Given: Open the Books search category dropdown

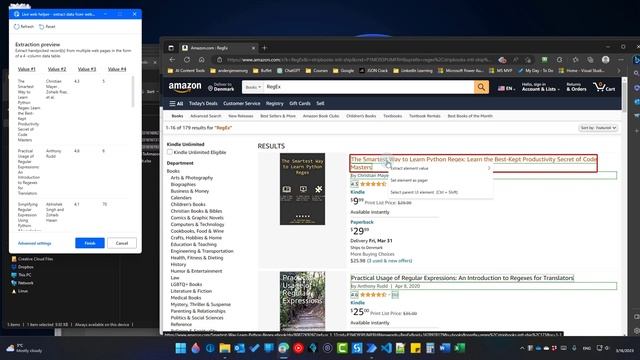Looking at the screenshot, I should point(253,87).
